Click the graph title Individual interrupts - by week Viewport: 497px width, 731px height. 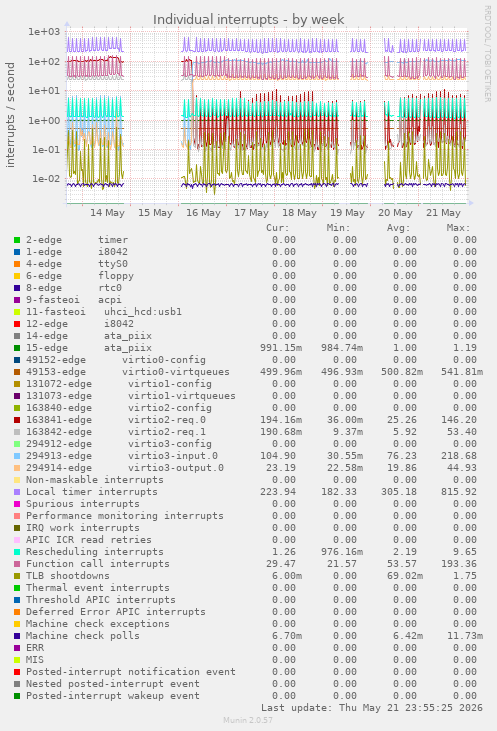[x=248, y=20]
